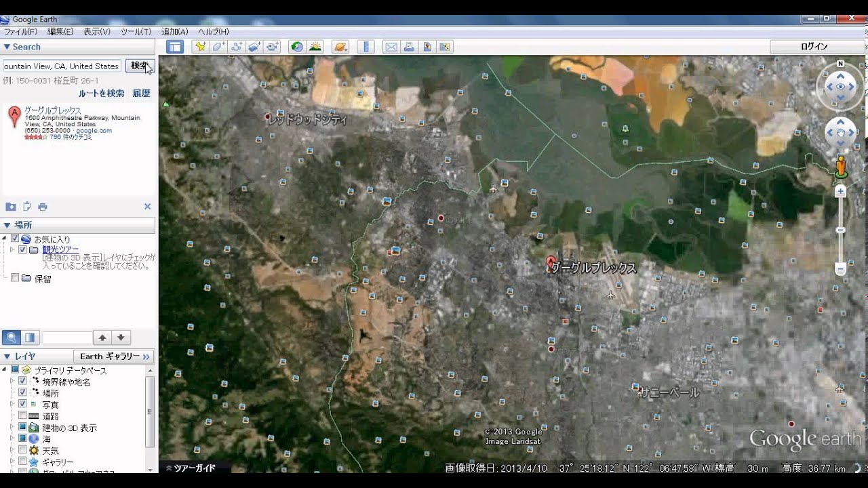Click the hand move joystick control

click(841, 133)
